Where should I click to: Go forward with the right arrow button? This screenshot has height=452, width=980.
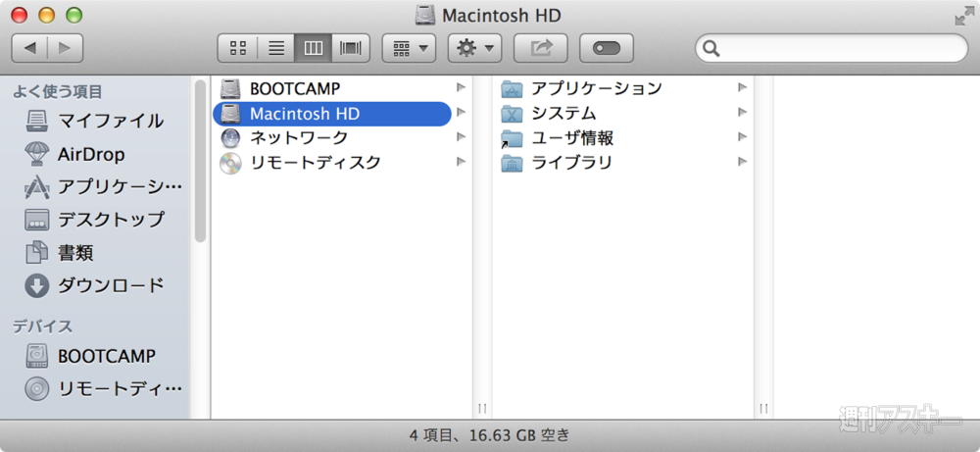tap(65, 48)
